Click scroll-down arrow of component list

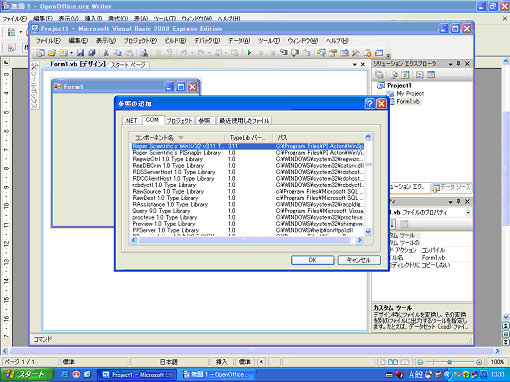pos(368,231)
